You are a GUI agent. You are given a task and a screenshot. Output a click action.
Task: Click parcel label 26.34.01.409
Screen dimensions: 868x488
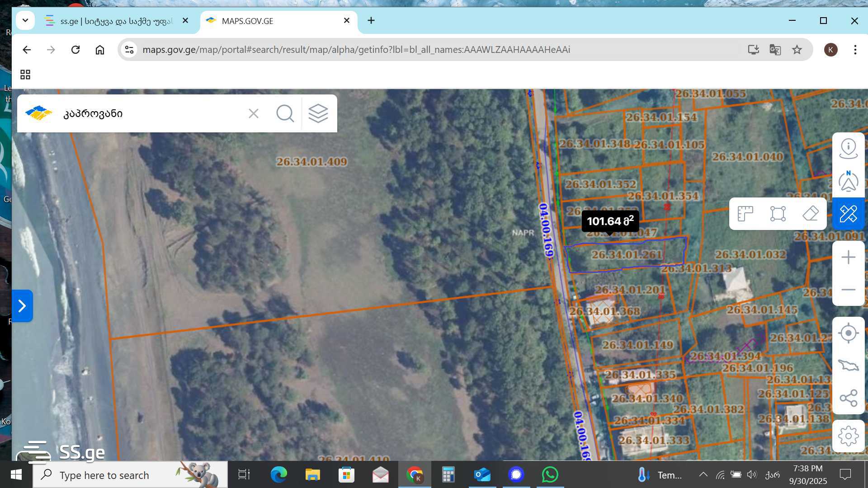pos(311,162)
